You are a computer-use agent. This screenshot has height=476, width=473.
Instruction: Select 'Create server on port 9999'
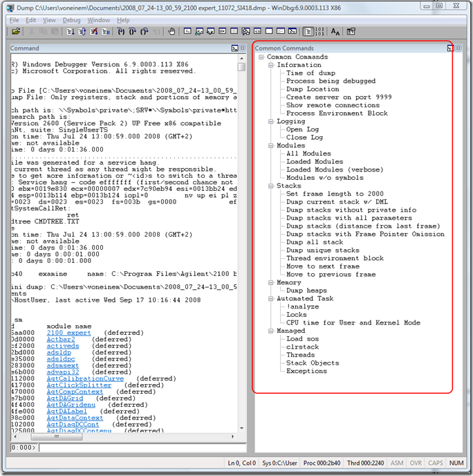(x=339, y=97)
